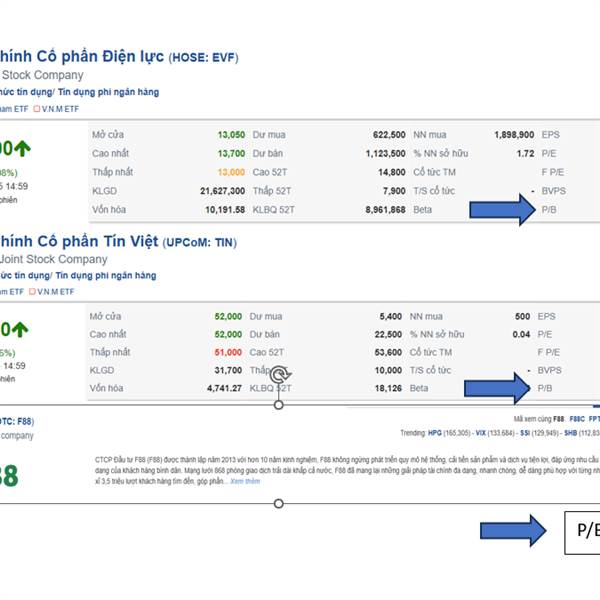Image resolution: width=600 pixels, height=600 pixels.
Task: Expand description with Xem thêm link
Action: 245,481
